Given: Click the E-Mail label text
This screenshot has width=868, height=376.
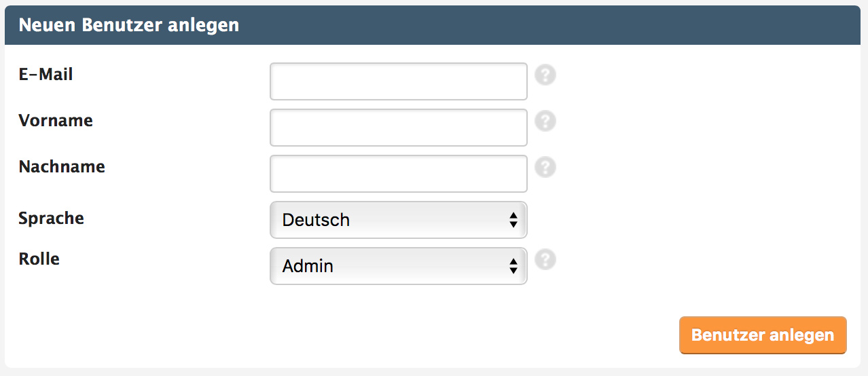Looking at the screenshot, I should coord(46,75).
